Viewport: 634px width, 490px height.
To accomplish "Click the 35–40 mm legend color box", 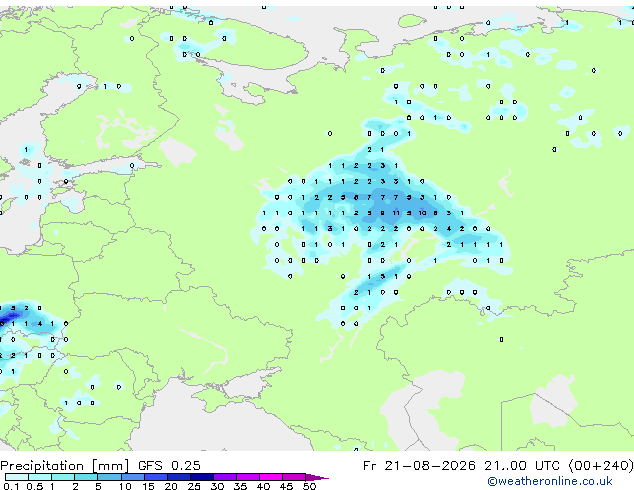I will (248, 477).
